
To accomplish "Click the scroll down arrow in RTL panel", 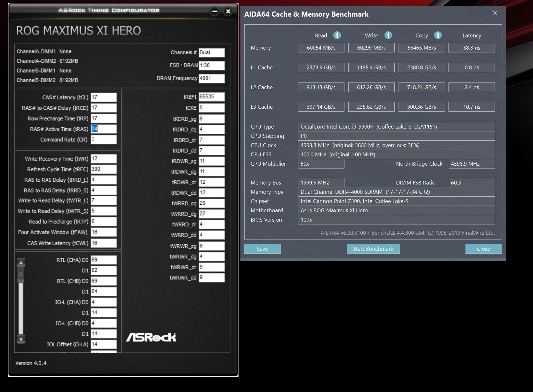I will click(21, 339).
